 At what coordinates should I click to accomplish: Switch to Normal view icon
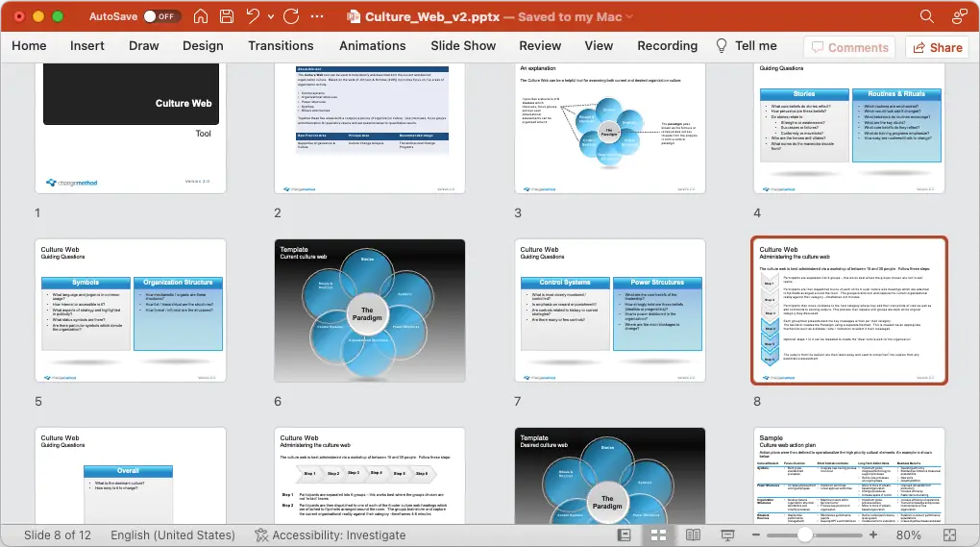(x=624, y=535)
